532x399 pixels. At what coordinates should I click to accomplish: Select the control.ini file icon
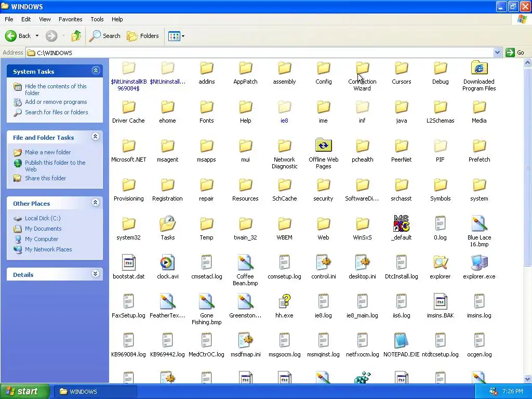click(323, 262)
